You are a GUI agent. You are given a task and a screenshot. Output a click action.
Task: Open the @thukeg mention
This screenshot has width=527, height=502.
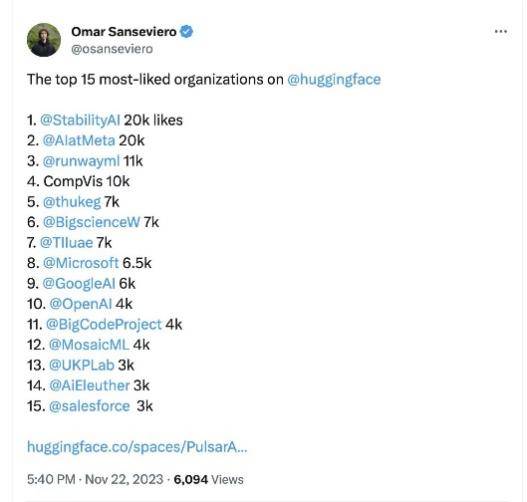[x=72, y=202]
